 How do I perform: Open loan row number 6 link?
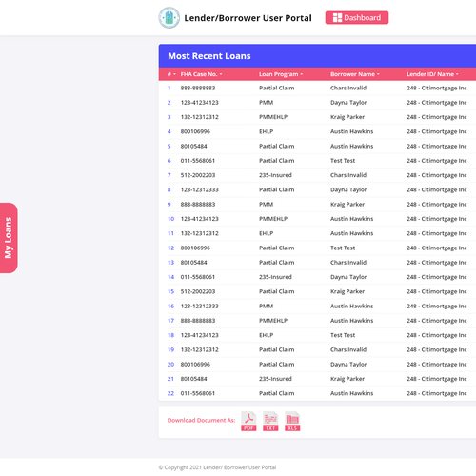[169, 161]
